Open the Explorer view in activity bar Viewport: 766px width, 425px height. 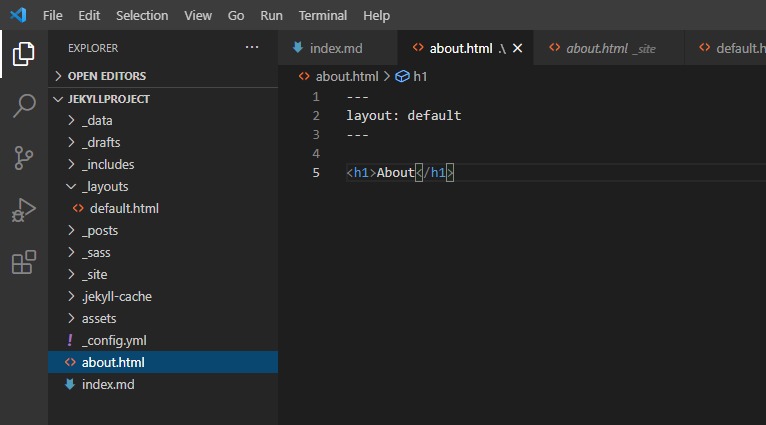[24, 54]
